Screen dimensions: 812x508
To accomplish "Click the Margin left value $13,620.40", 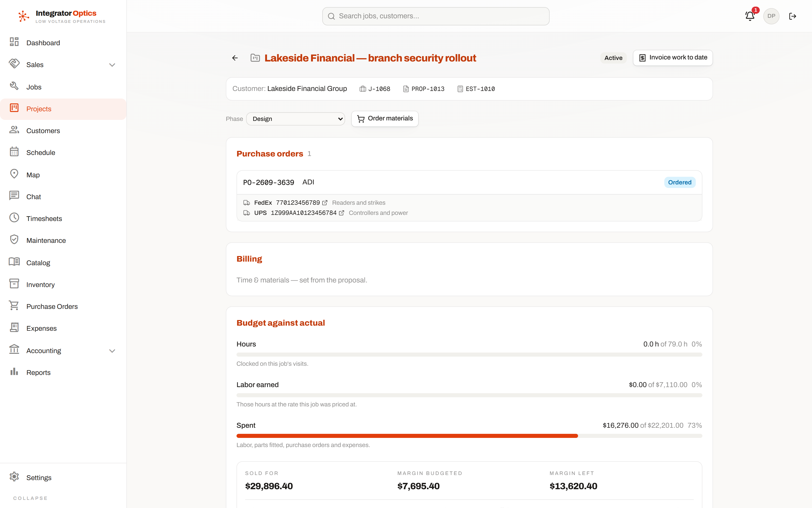I will point(573,486).
